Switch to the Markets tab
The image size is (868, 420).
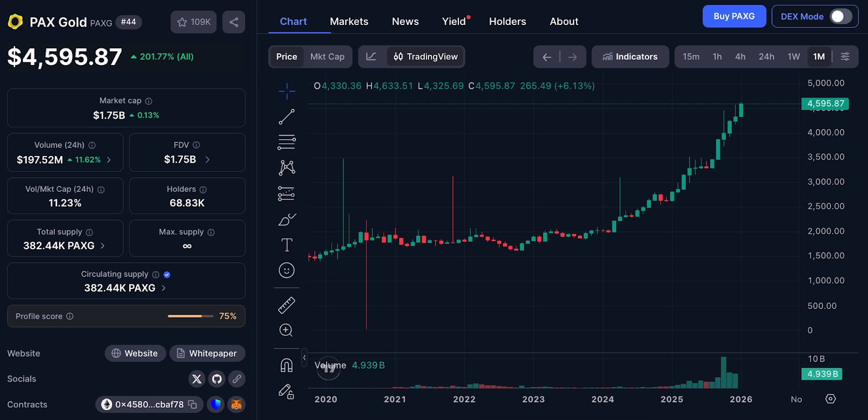(349, 22)
